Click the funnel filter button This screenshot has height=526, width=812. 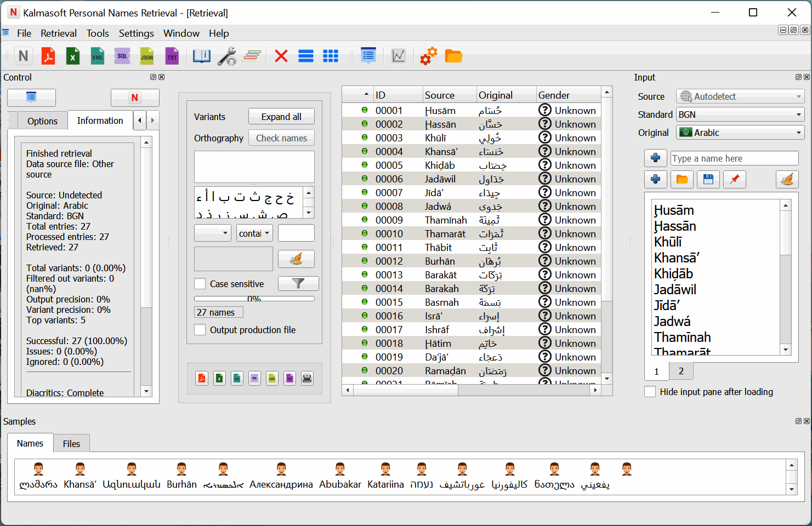coord(298,283)
